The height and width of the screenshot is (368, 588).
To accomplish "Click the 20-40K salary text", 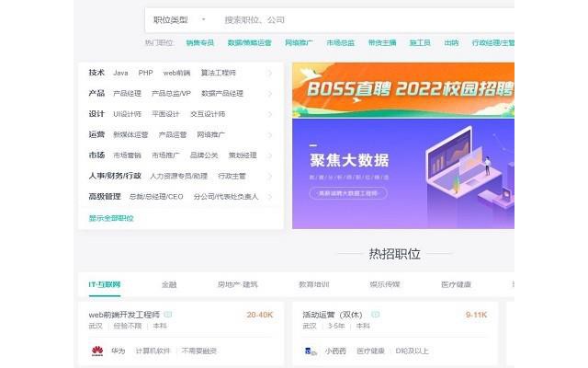I will (260, 315).
